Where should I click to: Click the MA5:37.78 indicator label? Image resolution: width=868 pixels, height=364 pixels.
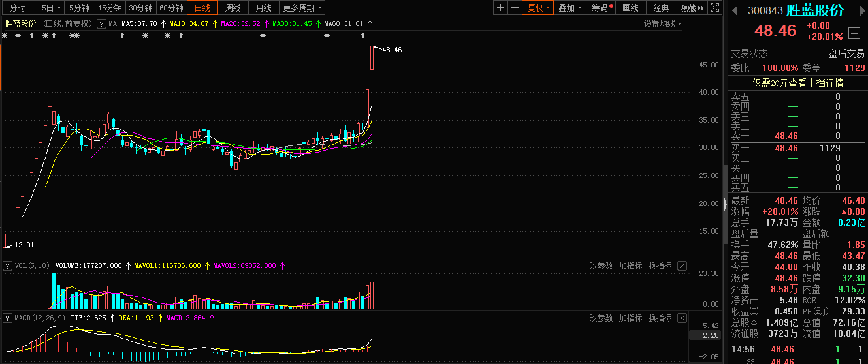[139, 23]
